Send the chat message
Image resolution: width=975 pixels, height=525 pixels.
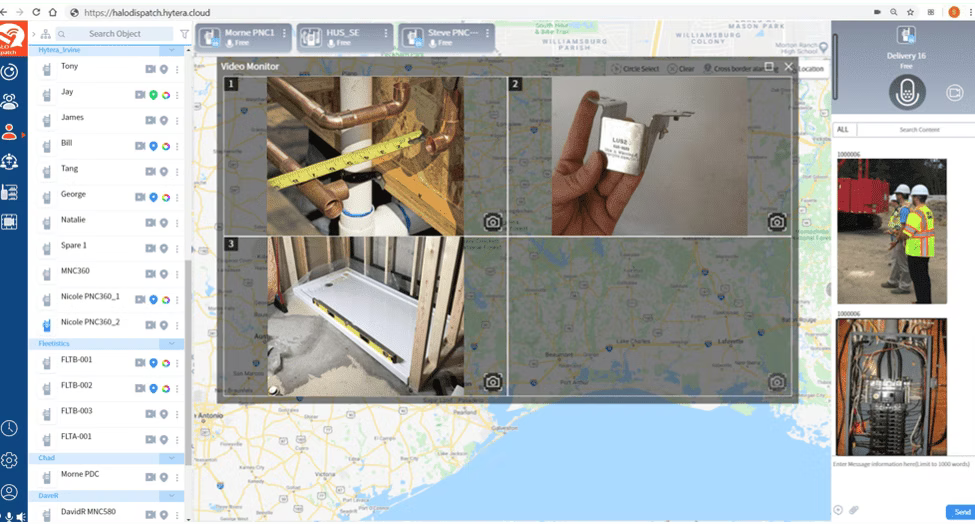(961, 512)
